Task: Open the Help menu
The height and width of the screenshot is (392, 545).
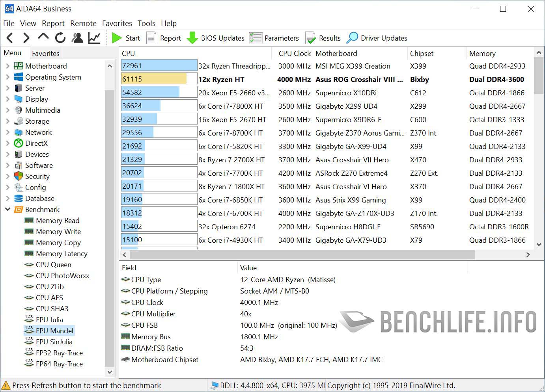Action: (x=169, y=23)
